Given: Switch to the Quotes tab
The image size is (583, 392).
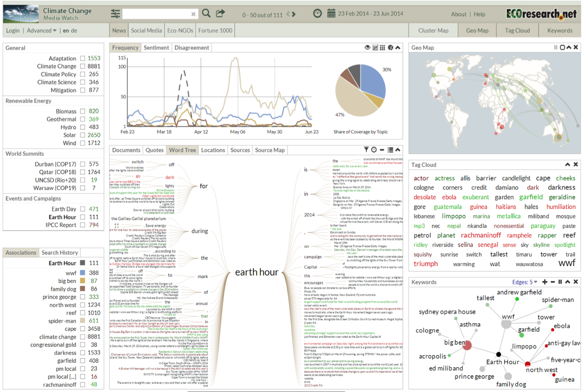Looking at the screenshot, I should coord(154,150).
